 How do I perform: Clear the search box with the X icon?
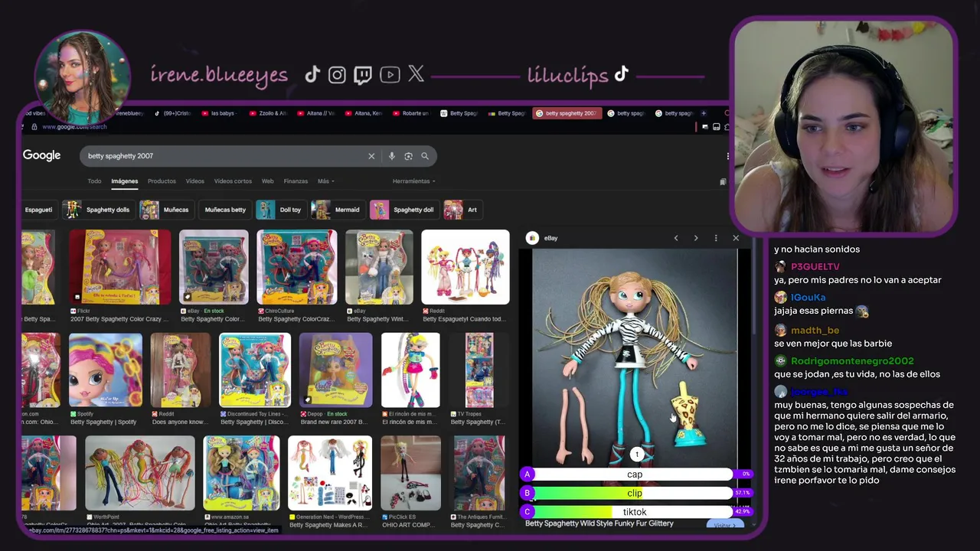click(x=371, y=156)
